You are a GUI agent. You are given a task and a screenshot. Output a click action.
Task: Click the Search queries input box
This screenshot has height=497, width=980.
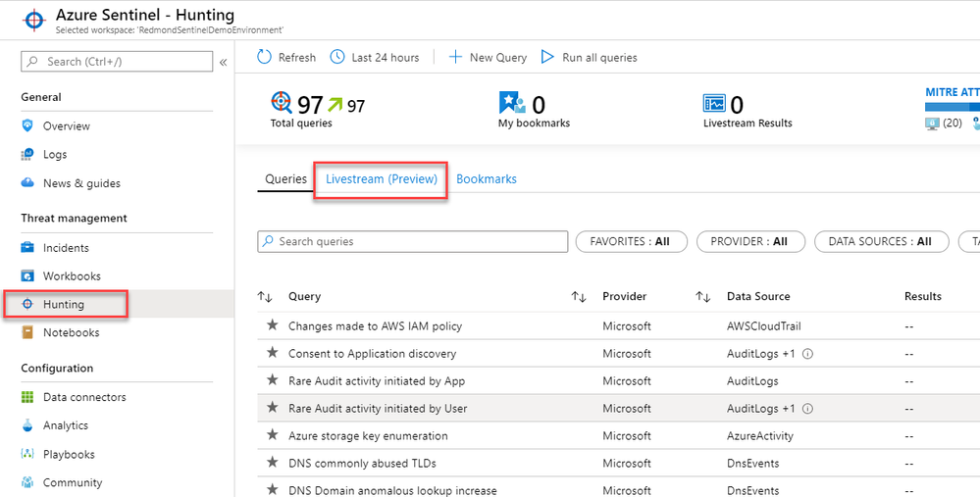point(412,241)
